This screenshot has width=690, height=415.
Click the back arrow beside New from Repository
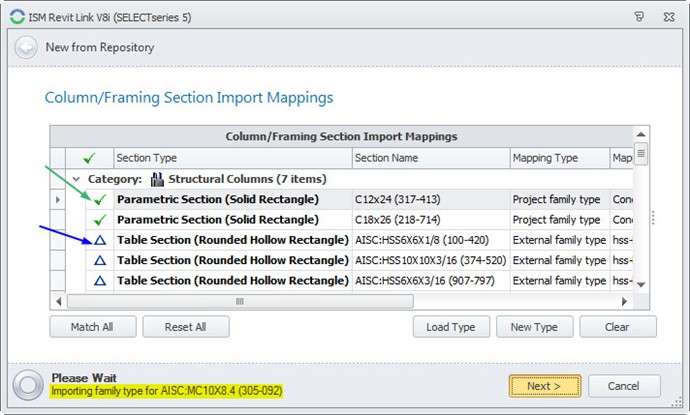(26, 48)
